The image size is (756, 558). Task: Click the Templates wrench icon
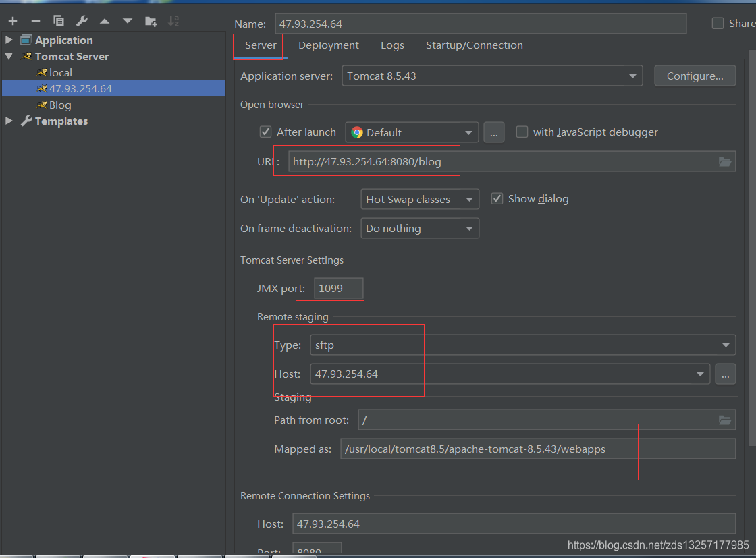point(26,121)
